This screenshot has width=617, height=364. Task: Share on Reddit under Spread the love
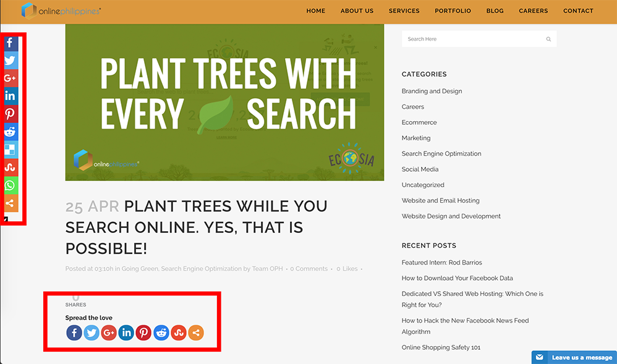click(161, 333)
